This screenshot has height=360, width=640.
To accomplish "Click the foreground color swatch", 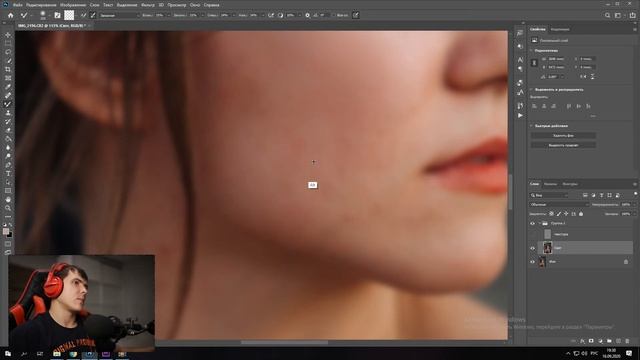I will pyautogui.click(x=6, y=231).
